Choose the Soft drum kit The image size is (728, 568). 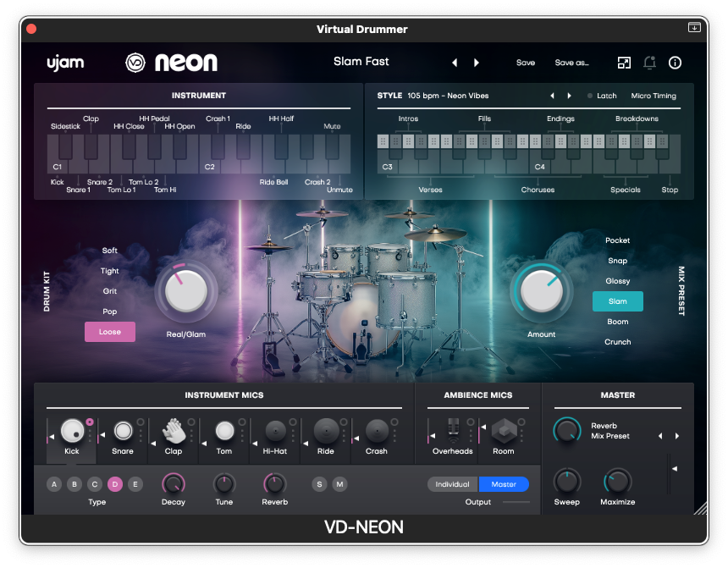[x=109, y=251]
